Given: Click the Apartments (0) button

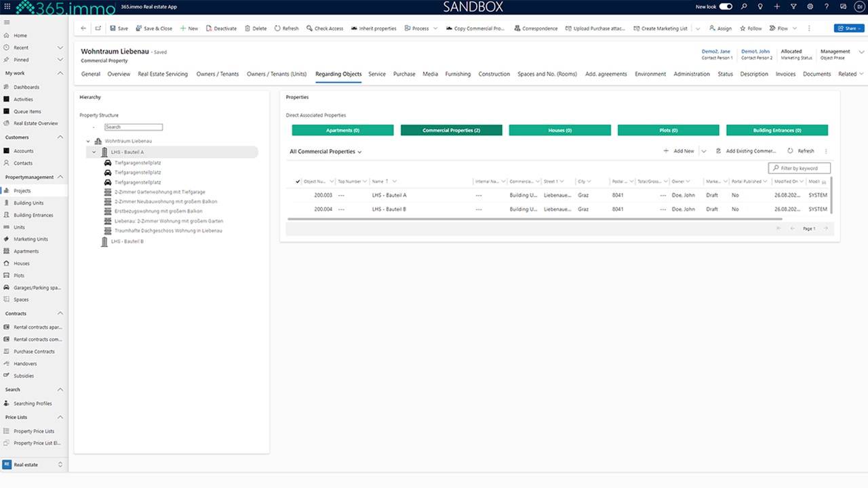Looking at the screenshot, I should tap(342, 130).
